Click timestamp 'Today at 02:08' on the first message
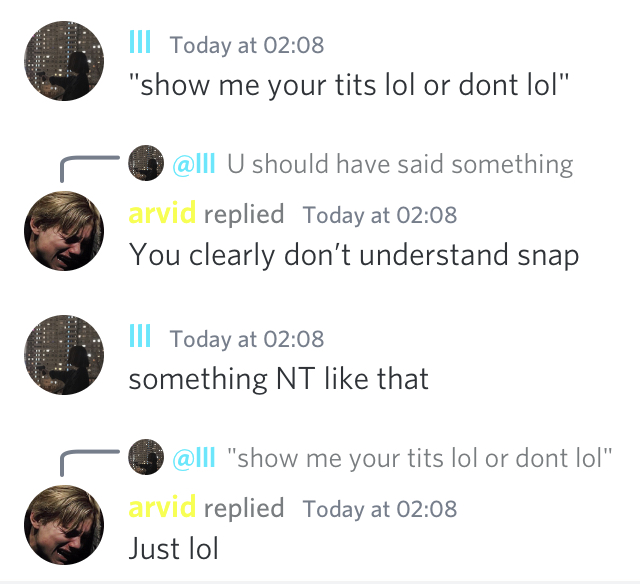 [x=247, y=44]
